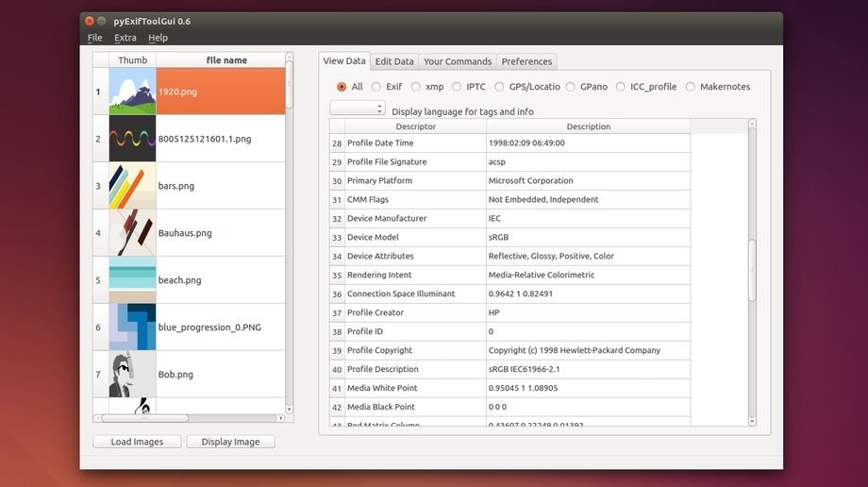
Task: Click the Load Images button
Action: pos(137,442)
